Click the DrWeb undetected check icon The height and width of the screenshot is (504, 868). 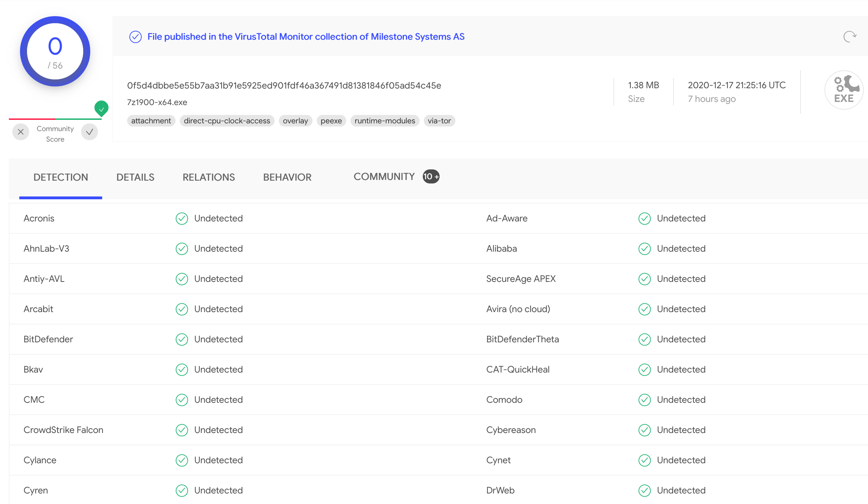645,490
